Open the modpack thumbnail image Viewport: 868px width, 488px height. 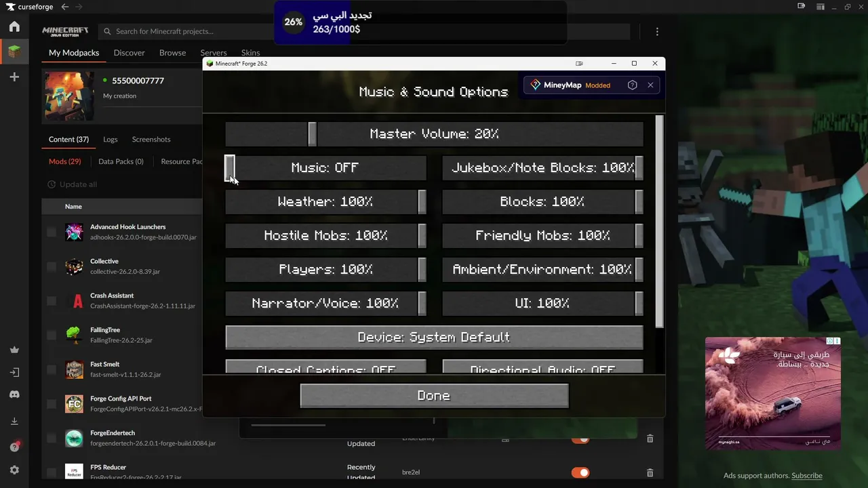[69, 96]
